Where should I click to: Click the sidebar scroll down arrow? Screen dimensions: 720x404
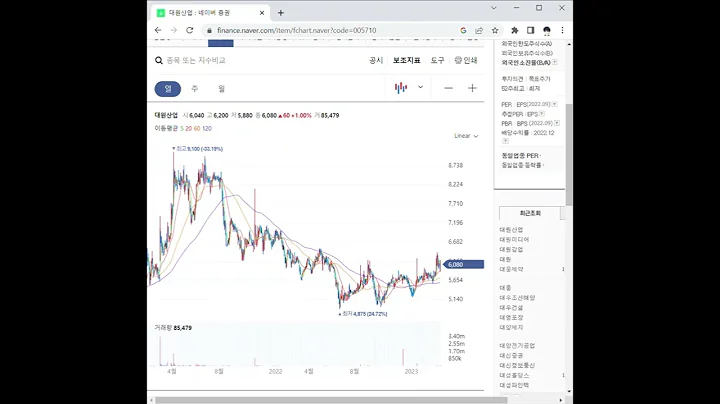coord(569,391)
